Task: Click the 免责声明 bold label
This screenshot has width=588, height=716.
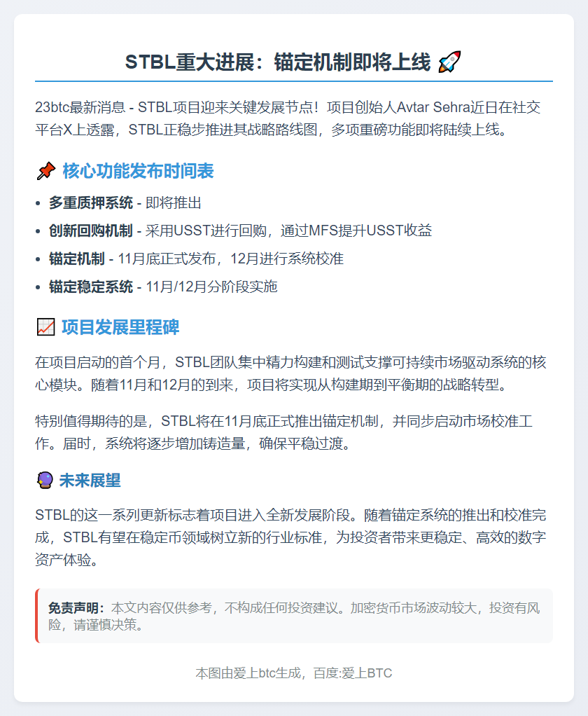Action: click(x=76, y=608)
